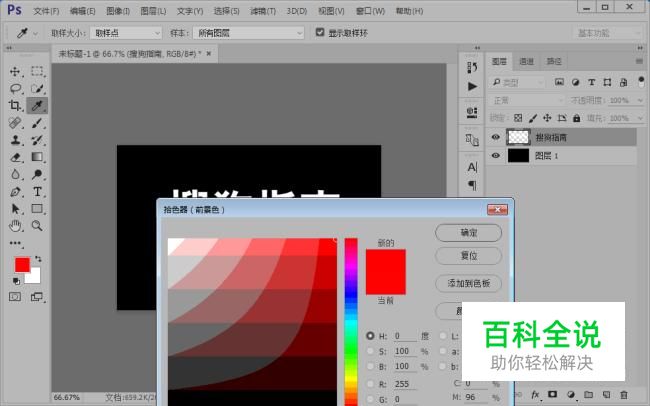
Task: Click the layer styles fx icon
Action: 535,395
